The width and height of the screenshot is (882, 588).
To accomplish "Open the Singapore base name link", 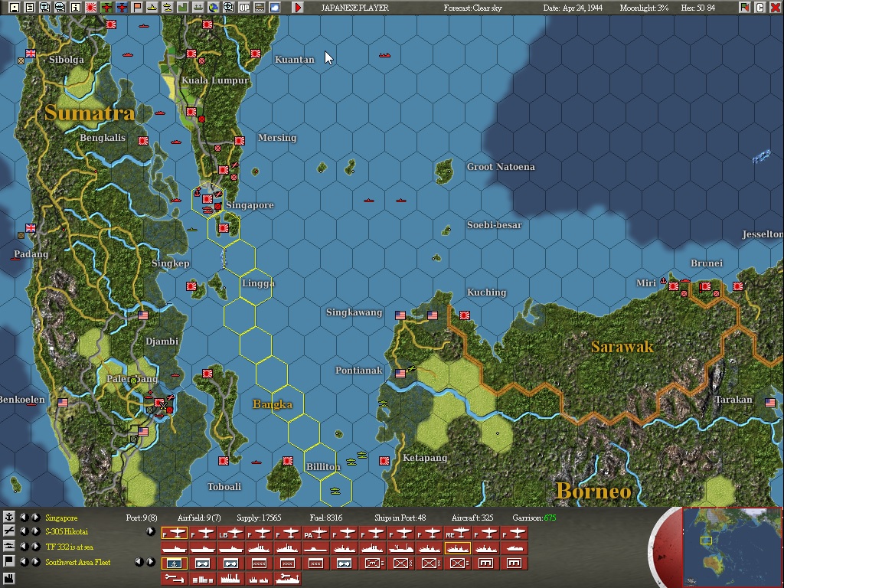I will pos(61,518).
